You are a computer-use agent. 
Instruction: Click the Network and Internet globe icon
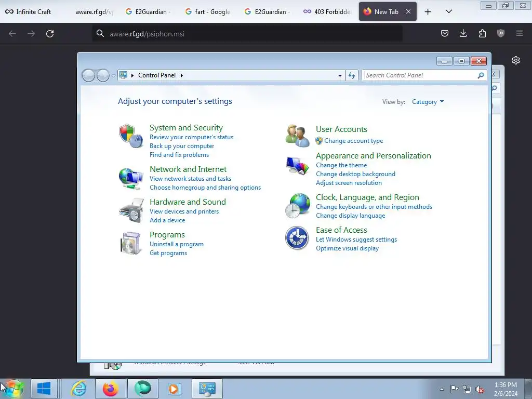131,179
